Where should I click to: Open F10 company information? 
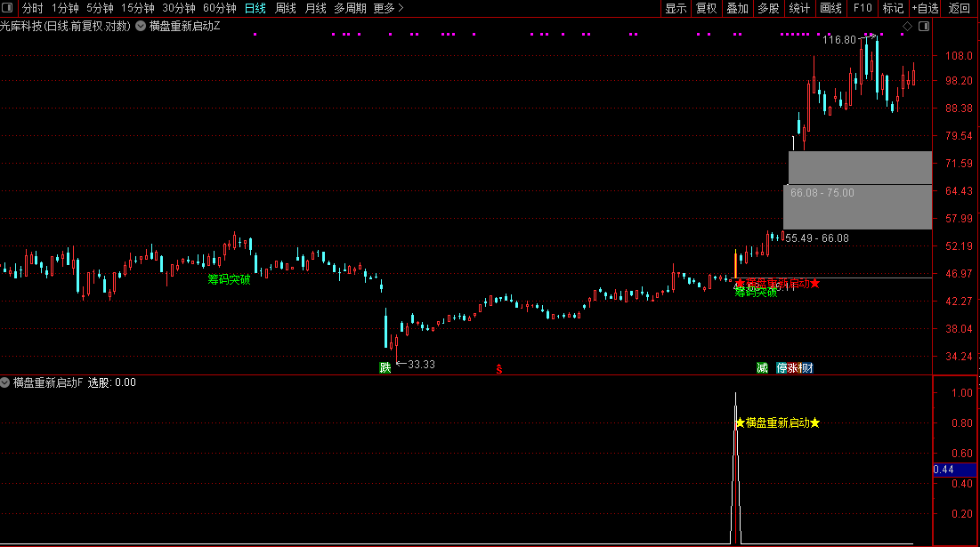pyautogui.click(x=863, y=8)
